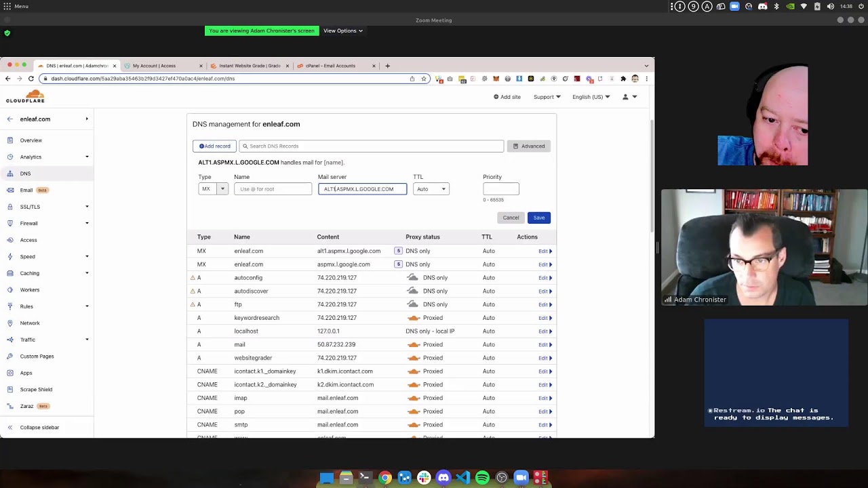Toggle proxy status cloud for autoconfig record
Screen dimensions: 868x488
coord(412,278)
